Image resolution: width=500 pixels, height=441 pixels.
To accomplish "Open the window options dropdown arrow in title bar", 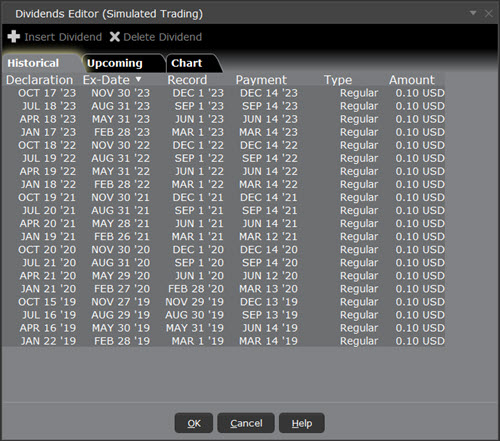I will [x=473, y=13].
